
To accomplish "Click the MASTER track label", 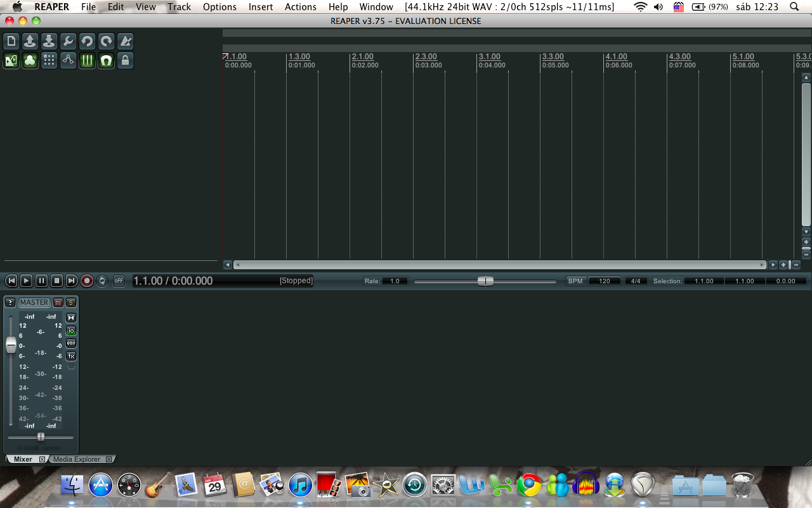I will (x=34, y=302).
